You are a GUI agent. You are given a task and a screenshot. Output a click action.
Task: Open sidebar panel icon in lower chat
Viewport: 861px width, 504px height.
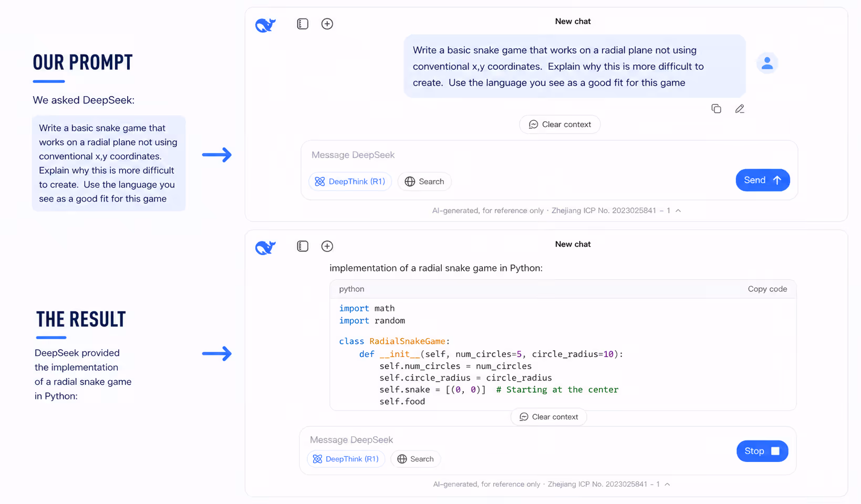303,246
